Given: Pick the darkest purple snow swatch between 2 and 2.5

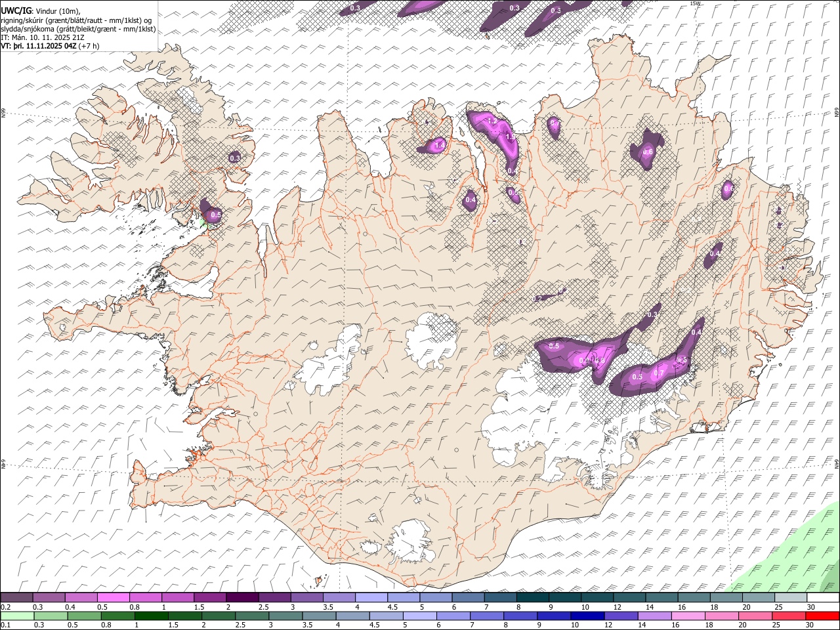Looking at the screenshot, I should point(241,598).
